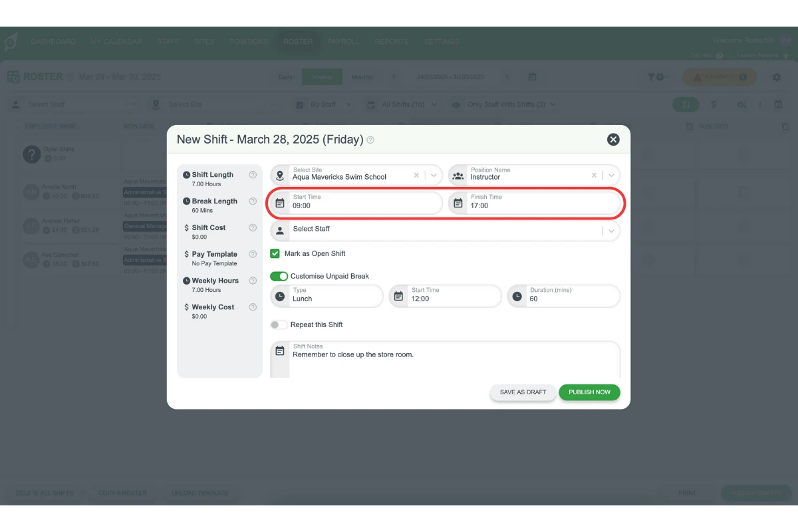Image resolution: width=798 pixels, height=532 pixels.
Task: Click the Open Shifts question mark avatar
Action: [x=32, y=154]
